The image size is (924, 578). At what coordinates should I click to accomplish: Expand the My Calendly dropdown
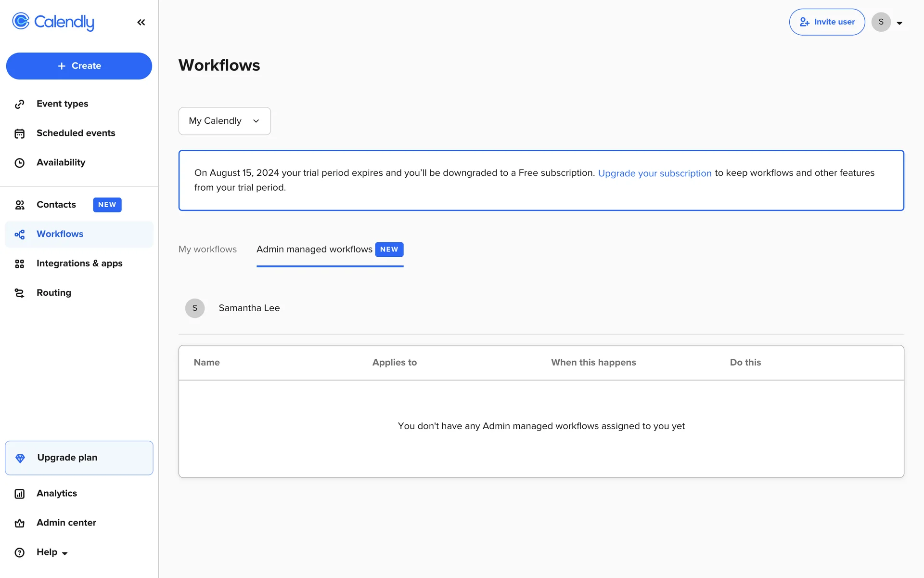(x=224, y=121)
